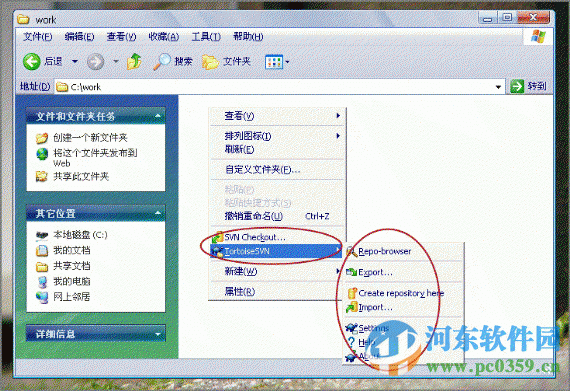This screenshot has height=391, width=570.
Task: Click the Forward arrow icon
Action: [x=95, y=62]
